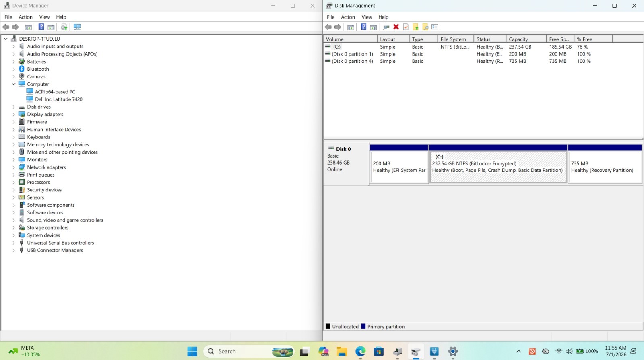This screenshot has width=644, height=360.
Task: Open the Action menu in Device Manager
Action: [25, 17]
